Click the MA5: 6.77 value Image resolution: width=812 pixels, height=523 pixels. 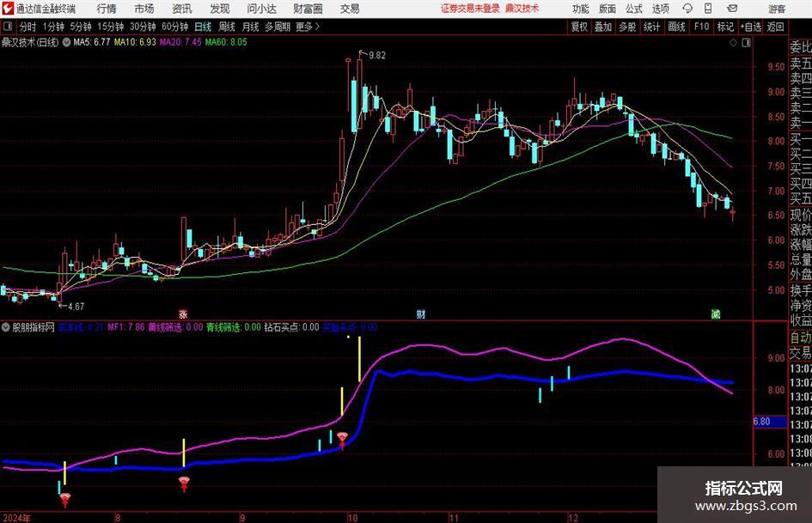[92, 42]
